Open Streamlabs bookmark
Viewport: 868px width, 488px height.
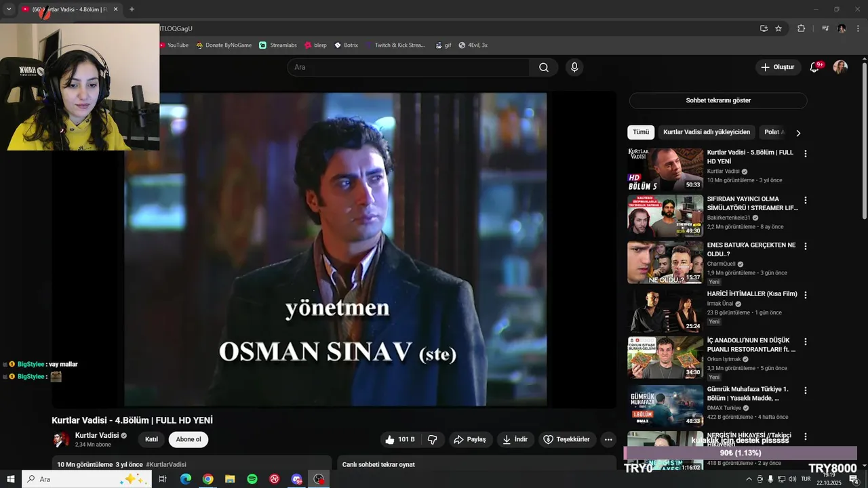click(x=278, y=45)
